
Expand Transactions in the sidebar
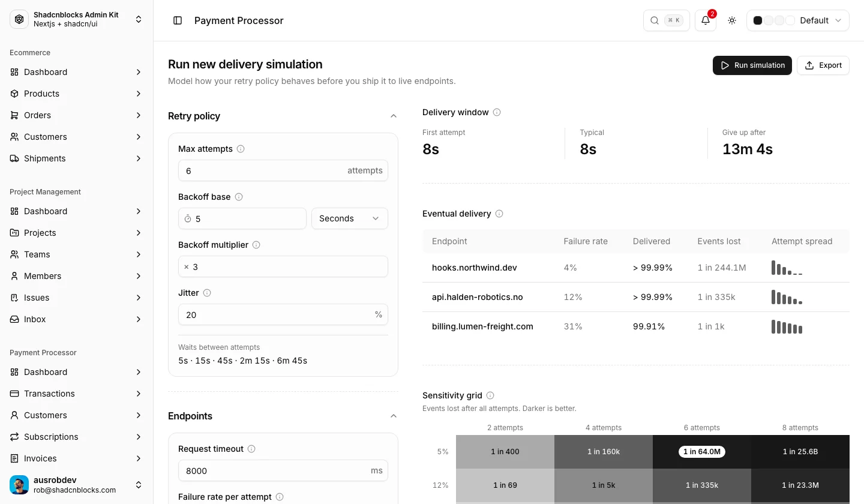77,394
